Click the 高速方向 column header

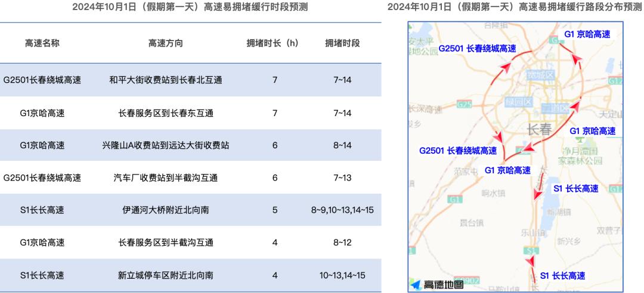(x=166, y=43)
